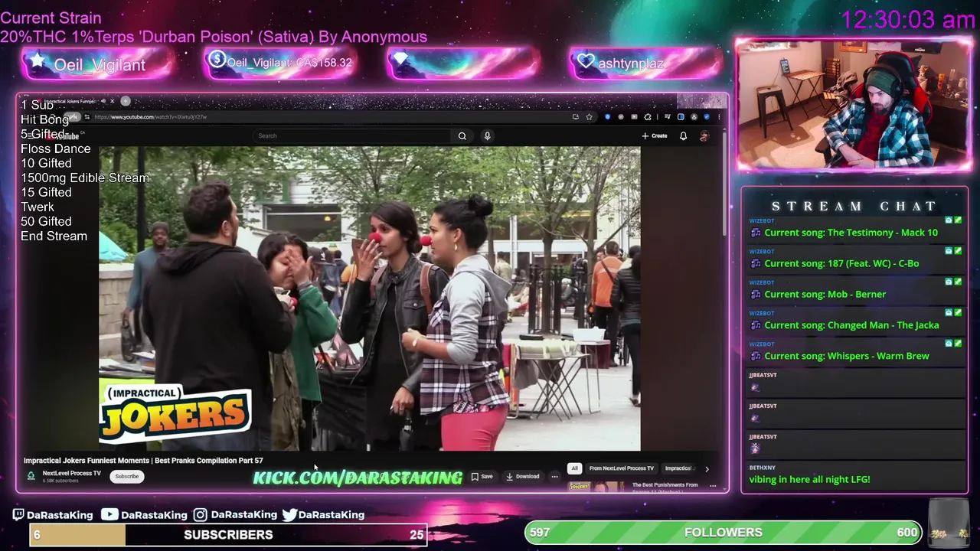Click the Impractical Jokers video player

click(370, 298)
